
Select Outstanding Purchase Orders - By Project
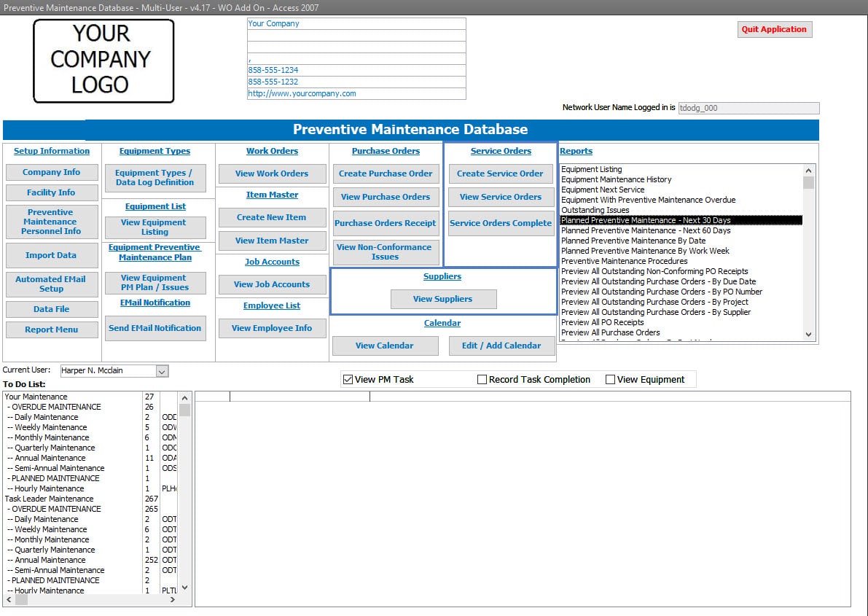click(x=681, y=302)
